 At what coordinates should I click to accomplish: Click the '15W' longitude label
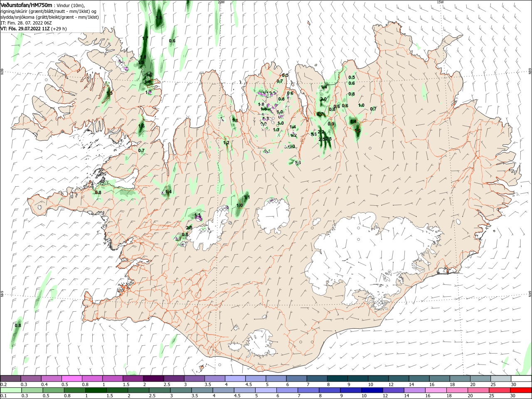pyautogui.click(x=440, y=2)
